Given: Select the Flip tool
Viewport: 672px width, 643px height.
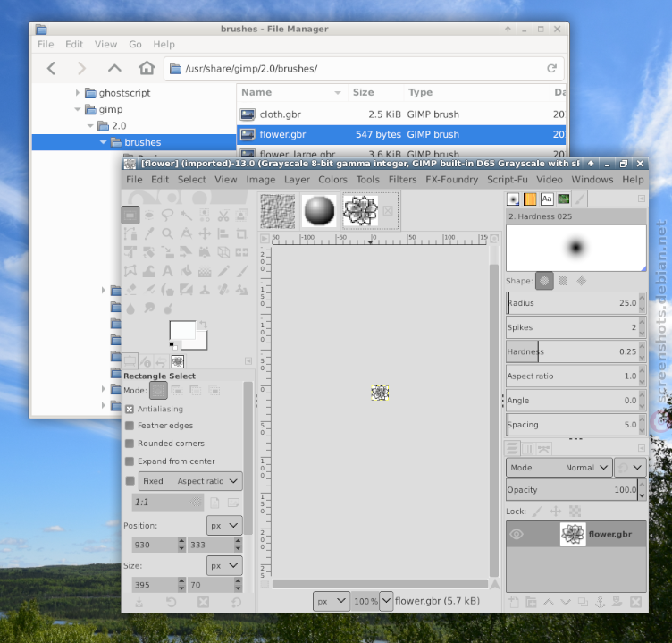Looking at the screenshot, I should (x=241, y=252).
